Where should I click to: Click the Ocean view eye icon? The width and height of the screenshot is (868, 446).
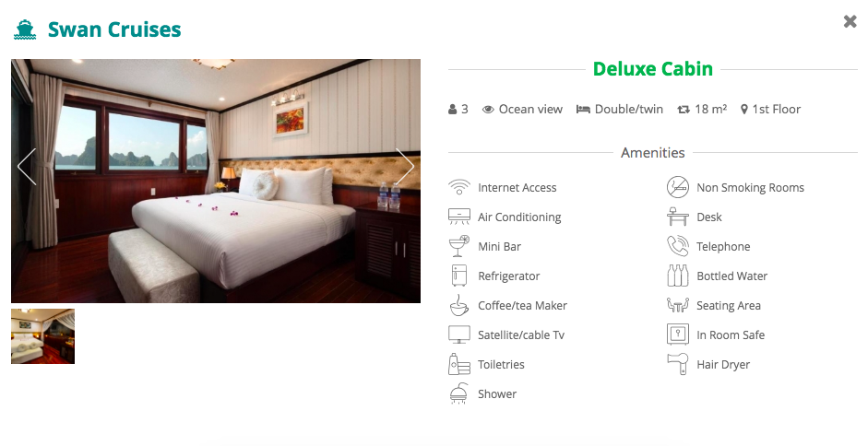tap(488, 110)
